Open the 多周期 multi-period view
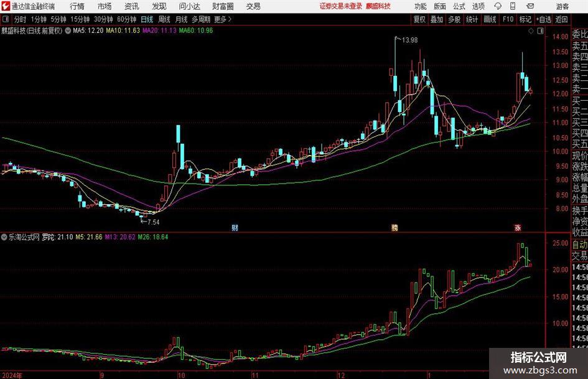Screen dimensions: 588x379 click(201, 19)
